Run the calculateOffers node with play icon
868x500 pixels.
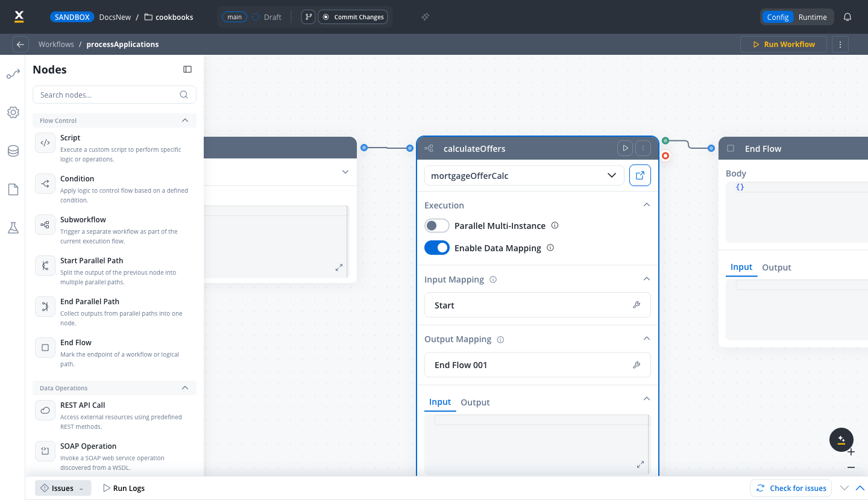click(625, 148)
